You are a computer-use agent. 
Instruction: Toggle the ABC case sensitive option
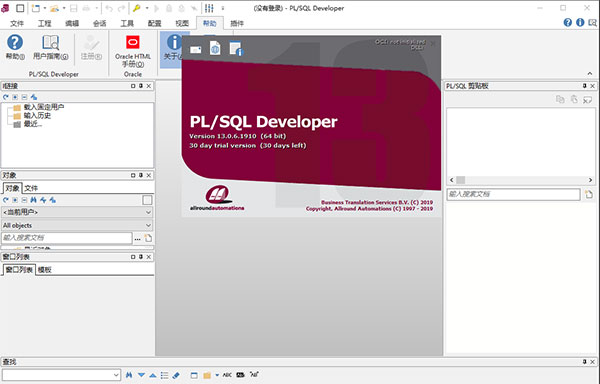[x=227, y=375]
